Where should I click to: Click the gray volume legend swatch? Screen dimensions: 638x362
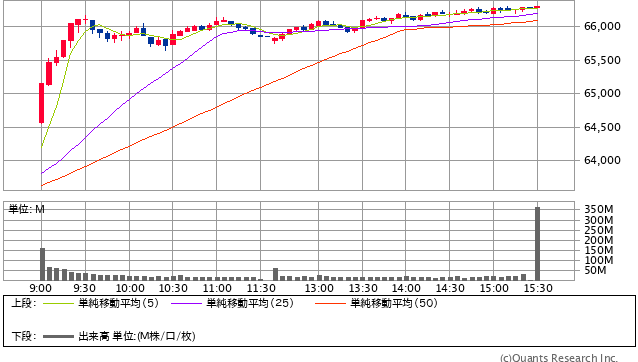pyautogui.click(x=58, y=336)
